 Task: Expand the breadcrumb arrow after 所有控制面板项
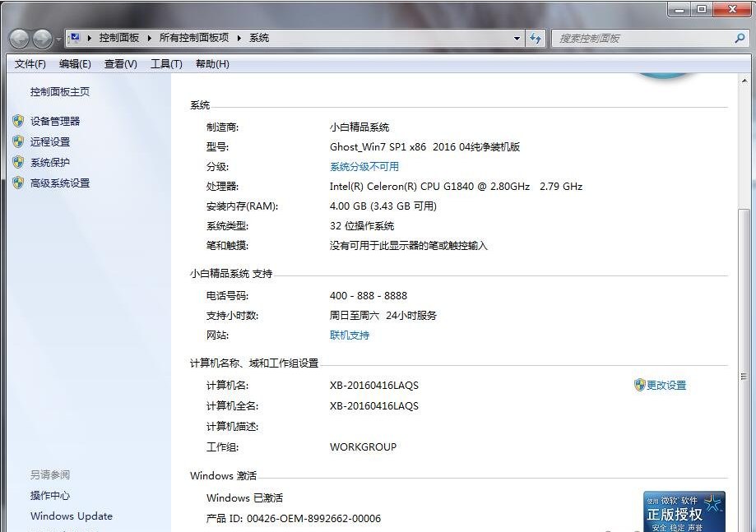[239, 38]
